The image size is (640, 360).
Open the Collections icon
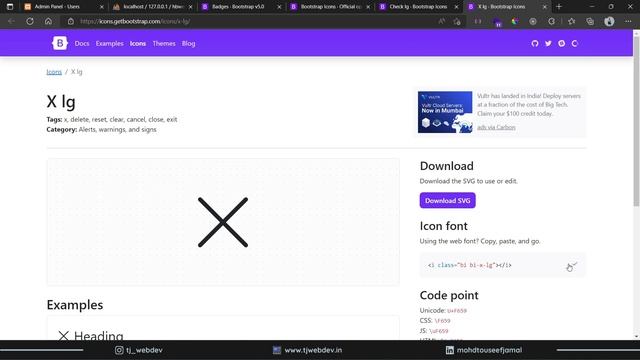(x=590, y=21)
